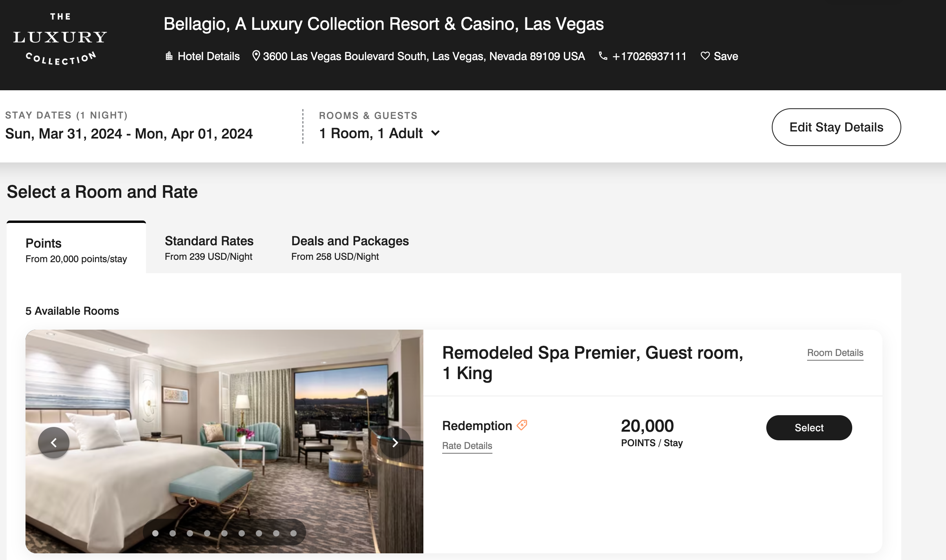Switch to the Points tab
The width and height of the screenshot is (946, 560).
click(x=76, y=250)
